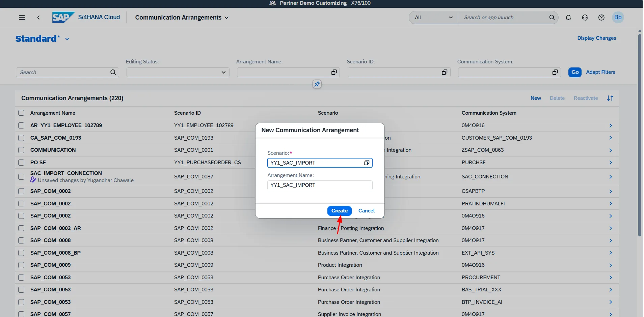This screenshot has height=317, width=644.
Task: Click the Go filter button
Action: click(575, 72)
